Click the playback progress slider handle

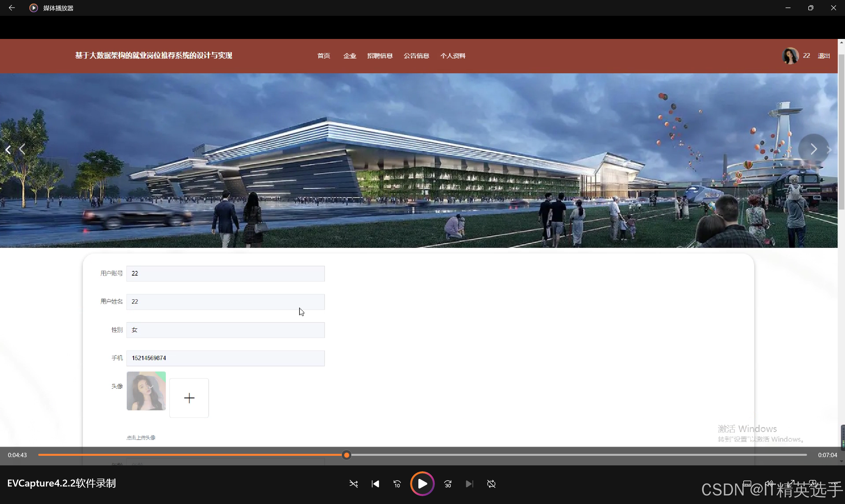[346, 455]
